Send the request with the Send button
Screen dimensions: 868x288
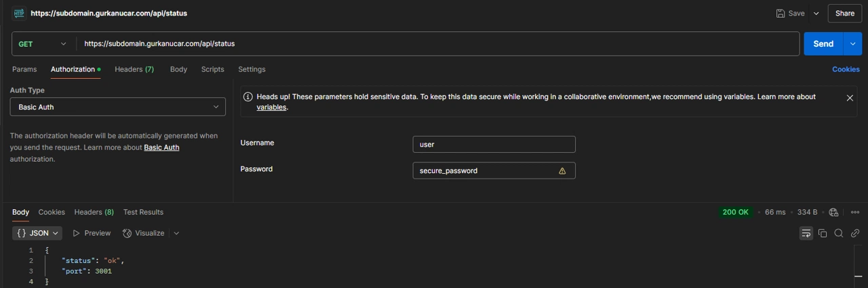(823, 43)
